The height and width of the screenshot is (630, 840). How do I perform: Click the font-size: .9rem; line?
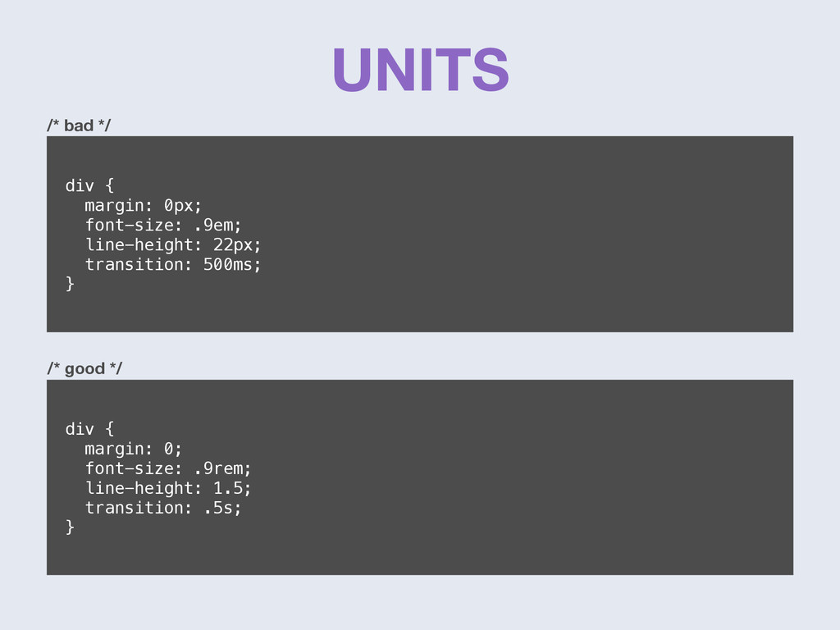[168, 468]
